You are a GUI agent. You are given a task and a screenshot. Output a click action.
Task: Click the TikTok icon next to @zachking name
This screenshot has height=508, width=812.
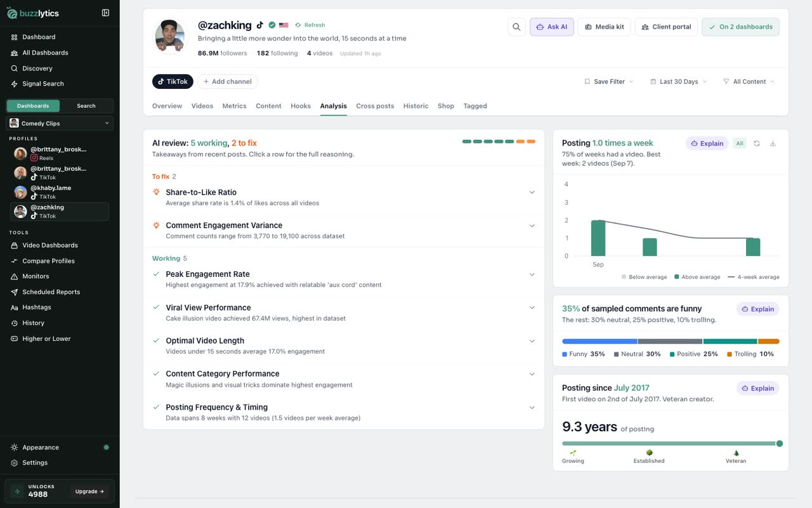point(259,25)
